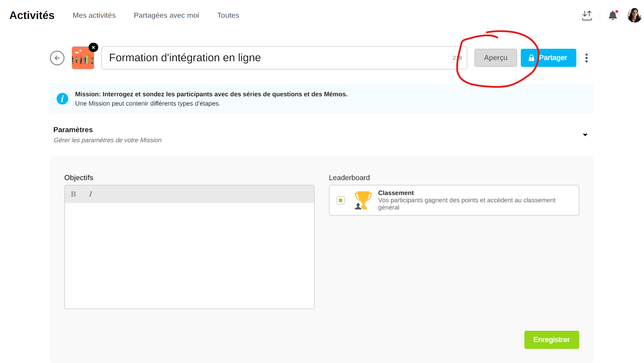Toggle bold formatting in Objectifs
Viewport: 644px width, 363px height.
[x=73, y=194]
